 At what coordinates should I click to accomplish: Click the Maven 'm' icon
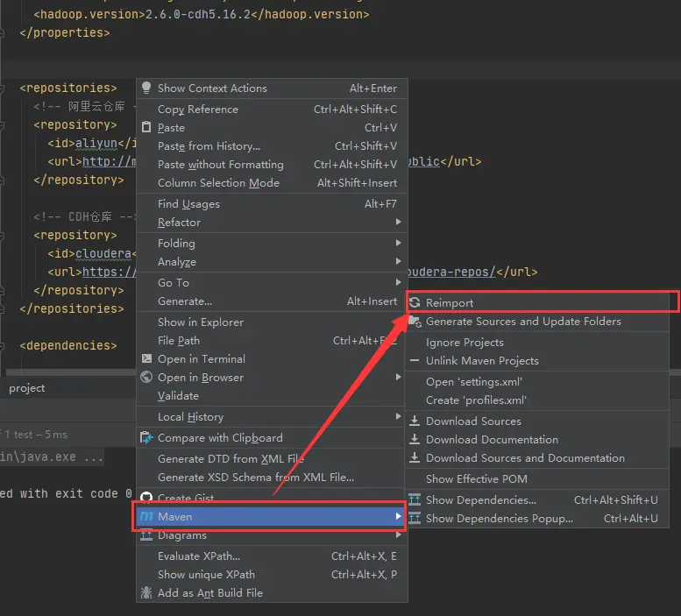tap(146, 517)
